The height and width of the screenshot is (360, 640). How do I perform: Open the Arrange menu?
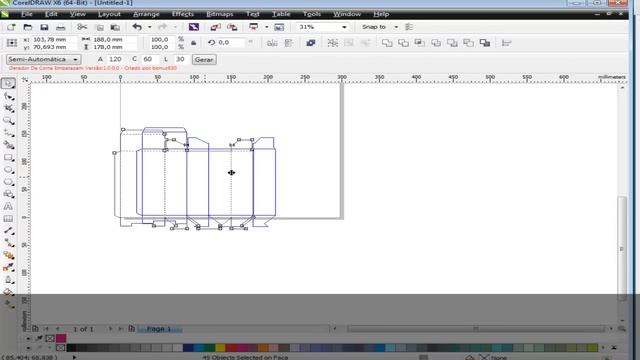click(146, 14)
